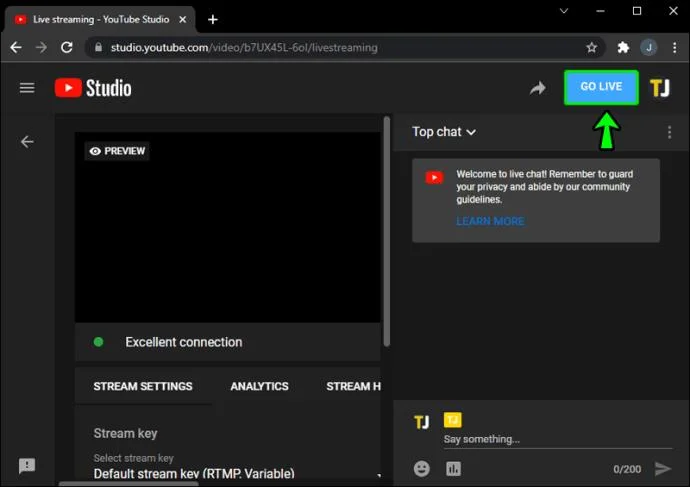The height and width of the screenshot is (487, 690).
Task: Bookmark page with star icon
Action: click(x=591, y=48)
